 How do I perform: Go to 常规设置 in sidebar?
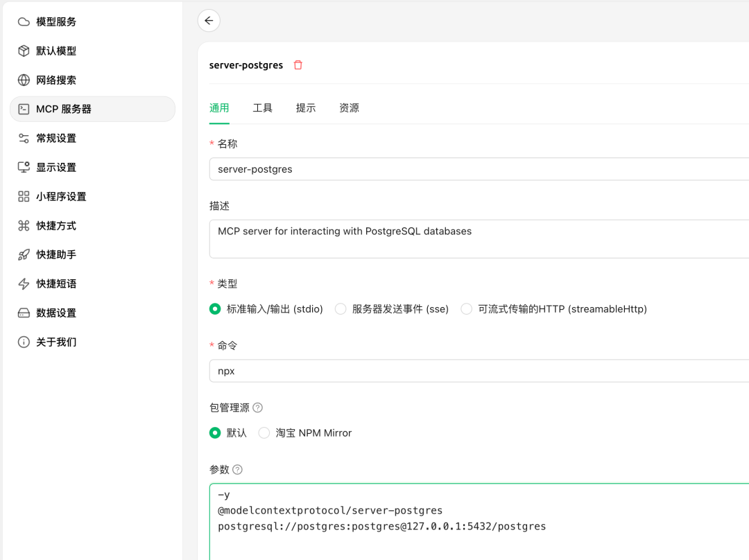[x=56, y=138]
